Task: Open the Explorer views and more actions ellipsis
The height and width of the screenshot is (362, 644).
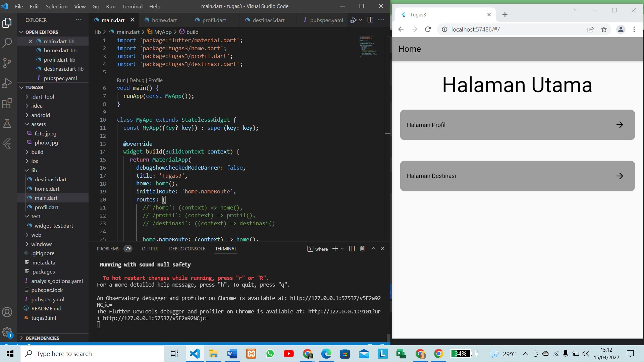Action: click(79, 20)
